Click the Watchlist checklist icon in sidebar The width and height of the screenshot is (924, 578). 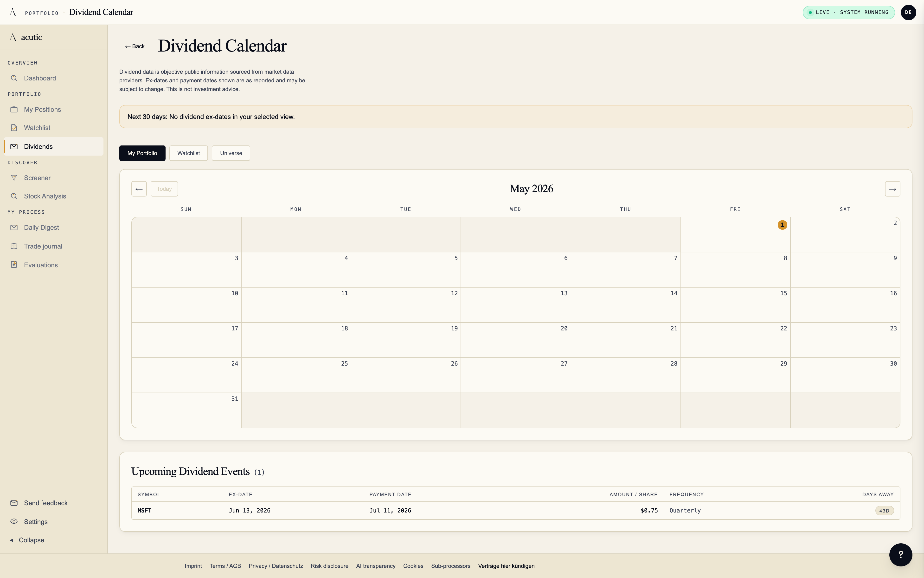[x=14, y=128]
